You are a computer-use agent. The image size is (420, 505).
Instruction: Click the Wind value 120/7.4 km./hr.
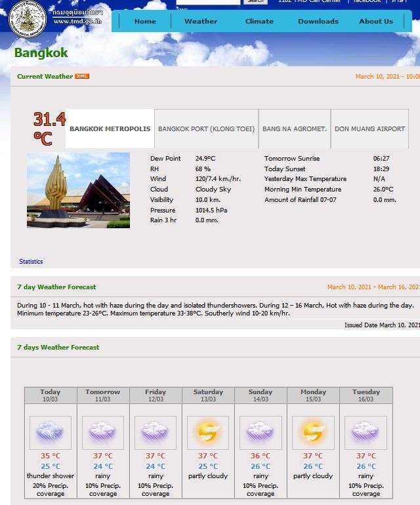tap(218, 179)
